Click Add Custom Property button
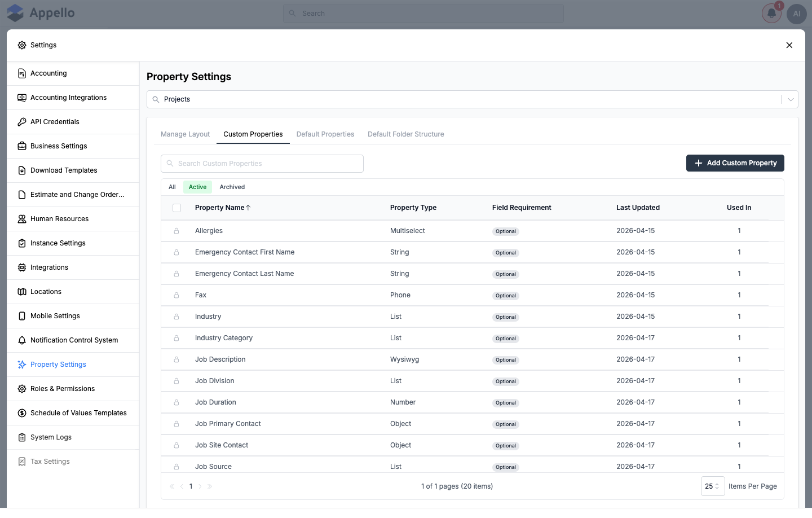Image resolution: width=812 pixels, height=518 pixels. [x=735, y=163]
